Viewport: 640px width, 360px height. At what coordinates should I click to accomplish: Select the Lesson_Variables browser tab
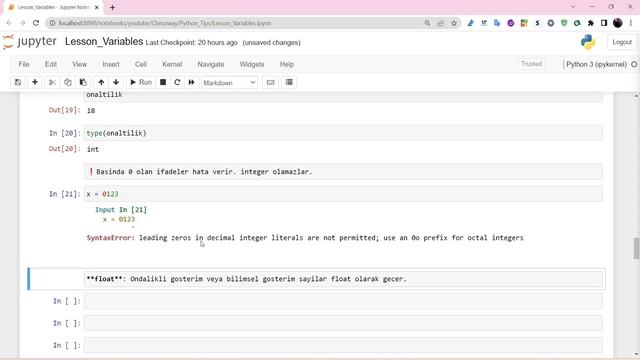click(x=53, y=7)
